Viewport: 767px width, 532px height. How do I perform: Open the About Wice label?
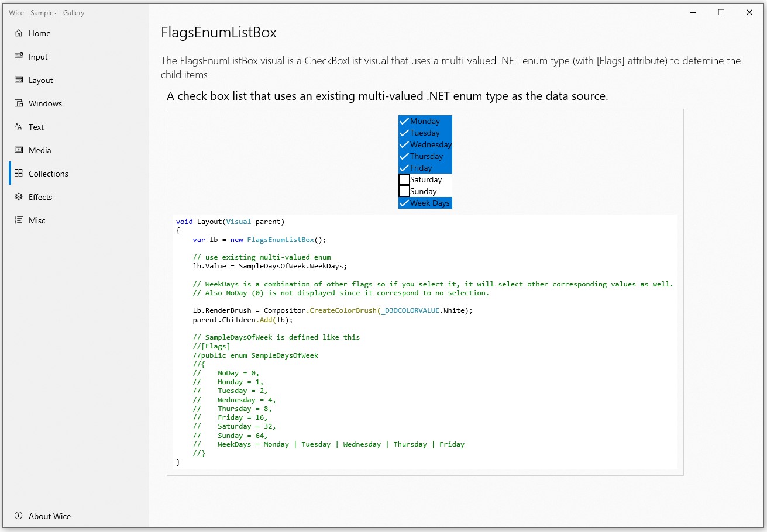pyautogui.click(x=50, y=516)
